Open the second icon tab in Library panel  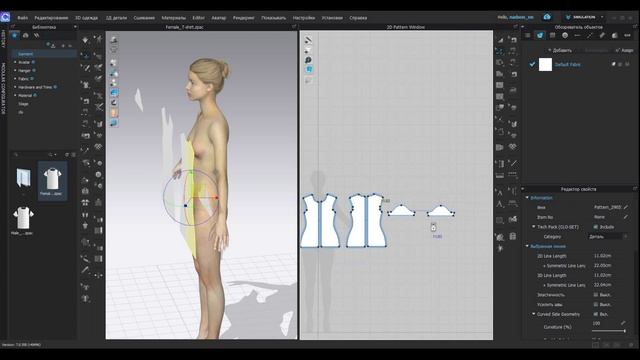26,36
